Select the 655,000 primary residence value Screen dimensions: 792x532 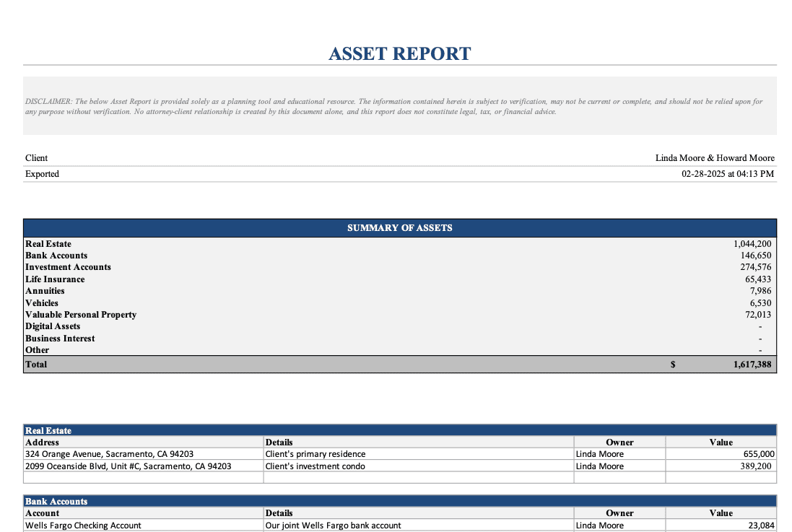point(758,454)
